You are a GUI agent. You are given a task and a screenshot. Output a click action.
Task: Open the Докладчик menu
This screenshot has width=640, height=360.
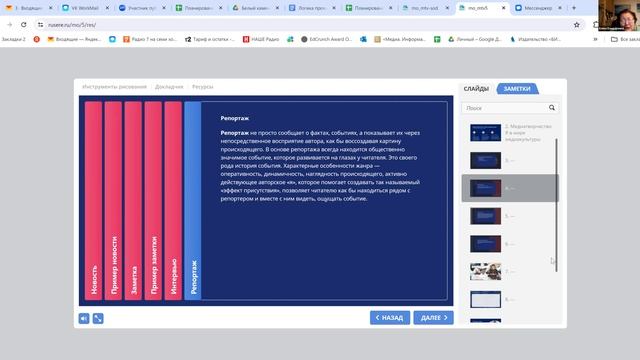[169, 87]
